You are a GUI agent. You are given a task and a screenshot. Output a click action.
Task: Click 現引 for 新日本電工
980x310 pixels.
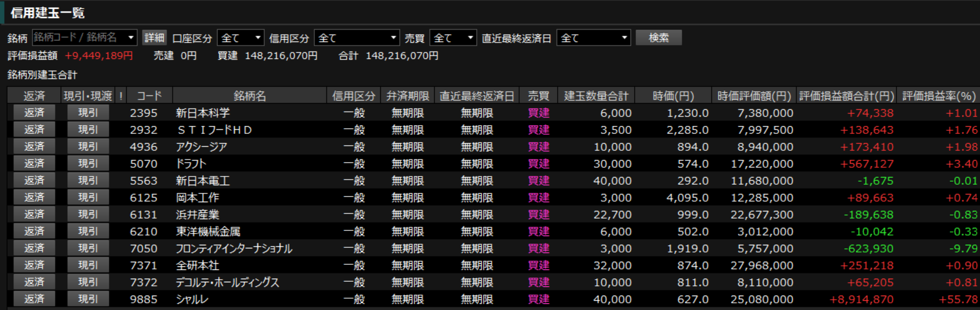[x=88, y=180]
